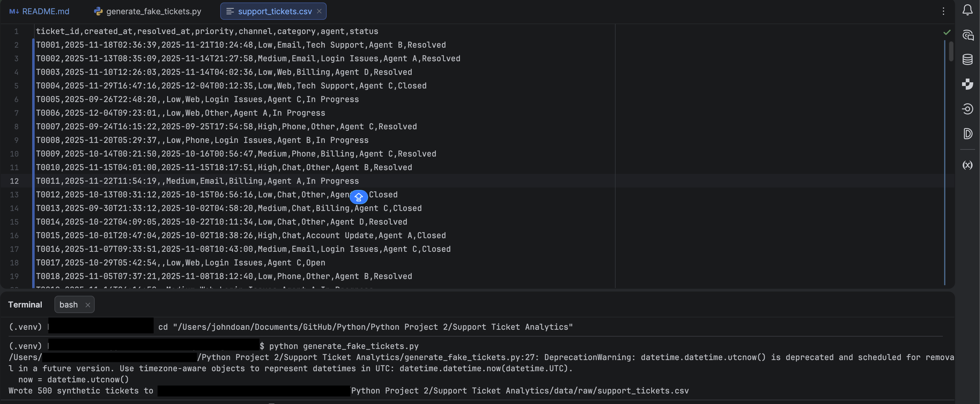Click the green inspections checkmark
980x404 pixels.
pyautogui.click(x=947, y=32)
